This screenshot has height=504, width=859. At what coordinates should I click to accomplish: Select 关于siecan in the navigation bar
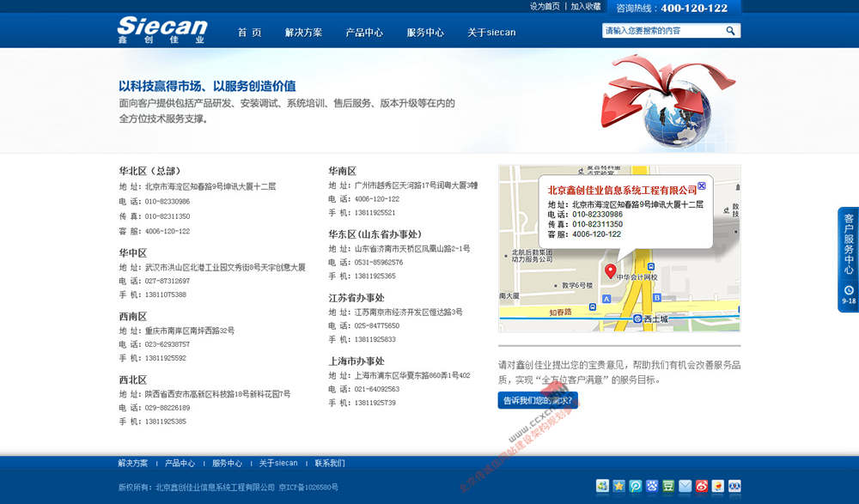pos(491,32)
